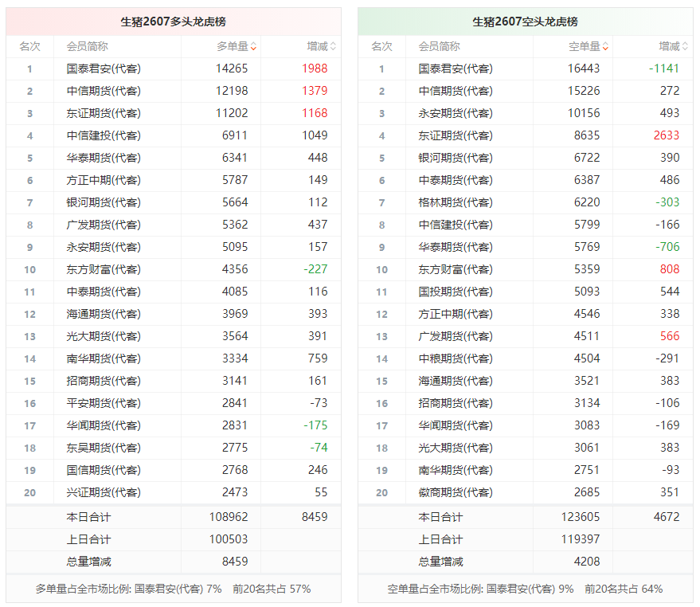Click long total 108962 in 本日合计 row
Image resolution: width=700 pixels, height=607 pixels.
pos(229,517)
